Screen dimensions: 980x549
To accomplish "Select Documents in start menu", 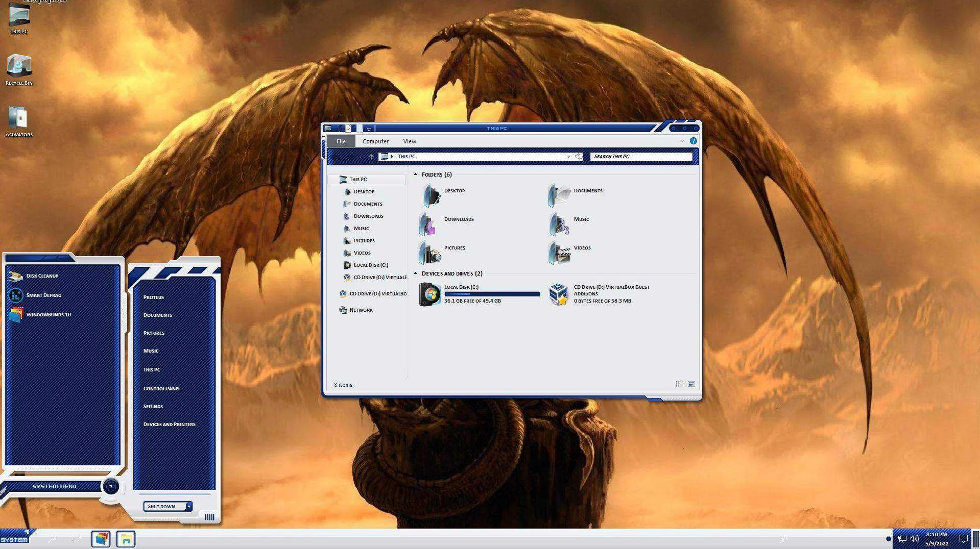I will pyautogui.click(x=157, y=315).
